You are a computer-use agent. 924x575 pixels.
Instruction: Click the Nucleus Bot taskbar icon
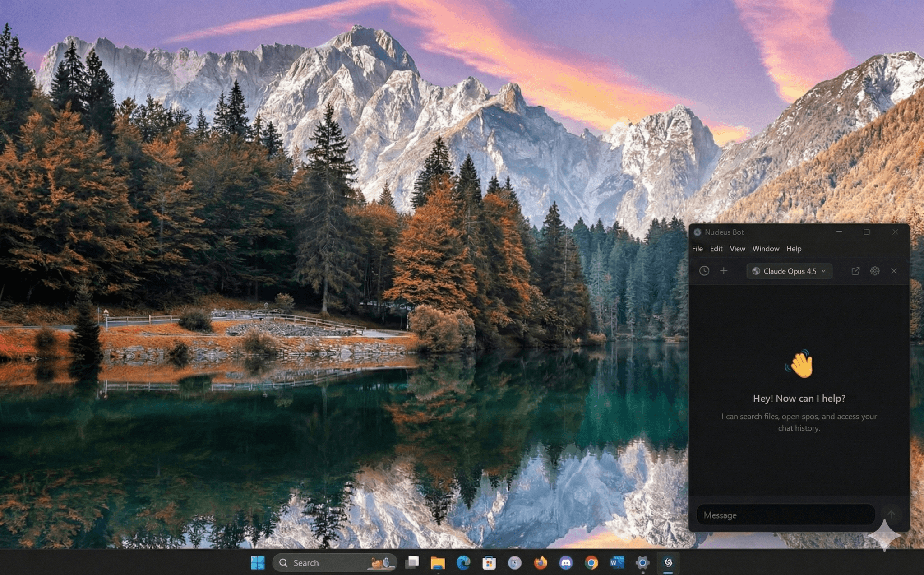(668, 562)
